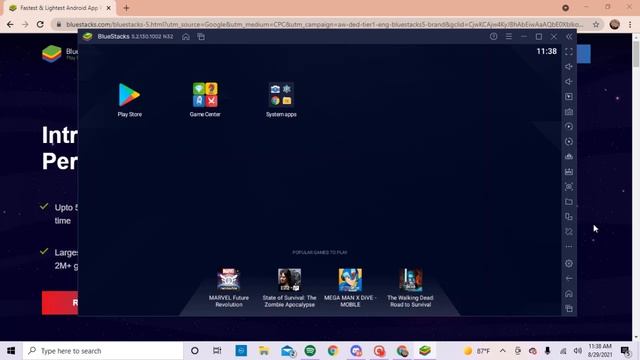
Task: Take a screenshot with the sidebar icon
Action: pyautogui.click(x=569, y=187)
